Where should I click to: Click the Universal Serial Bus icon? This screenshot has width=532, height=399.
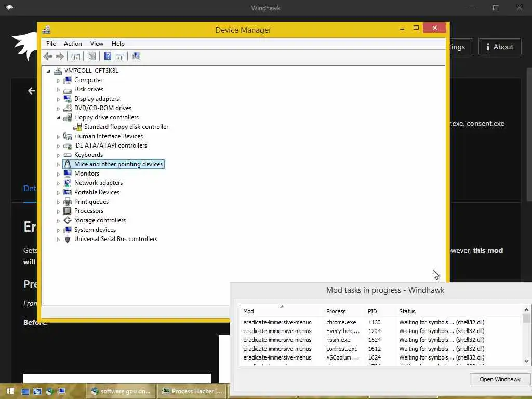(x=68, y=239)
